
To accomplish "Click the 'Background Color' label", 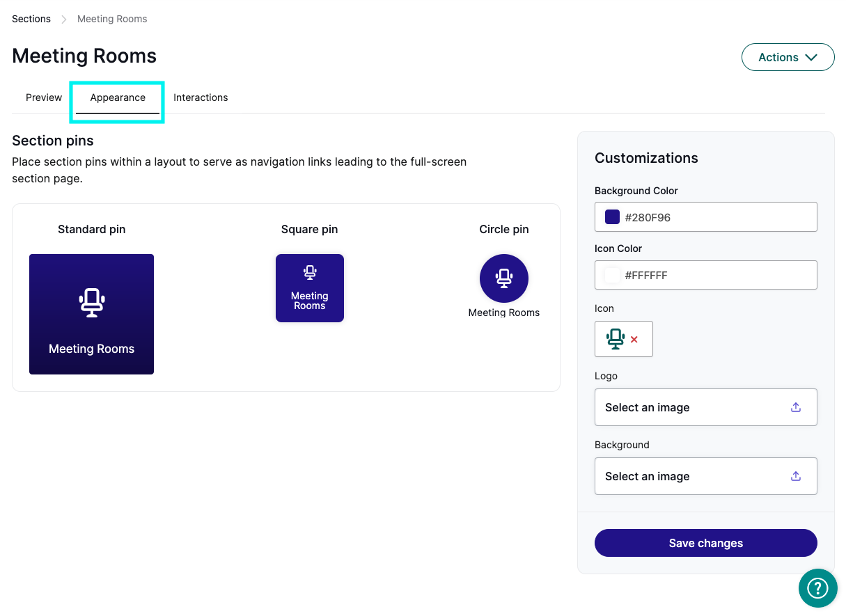I will [x=636, y=191].
